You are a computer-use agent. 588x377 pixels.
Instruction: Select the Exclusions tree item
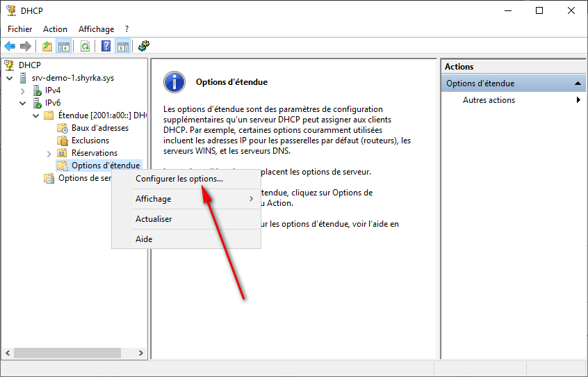tap(90, 141)
